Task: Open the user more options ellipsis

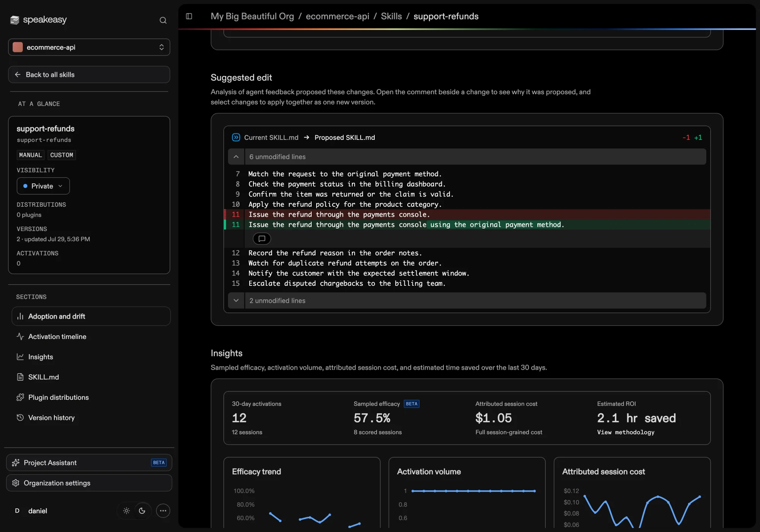Action: (x=163, y=511)
